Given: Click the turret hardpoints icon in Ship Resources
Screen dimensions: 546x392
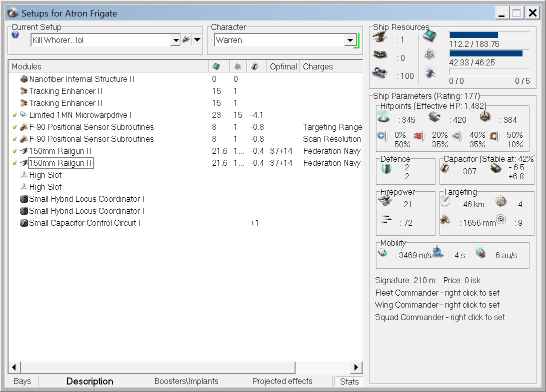Looking at the screenshot, I should 380,37.
